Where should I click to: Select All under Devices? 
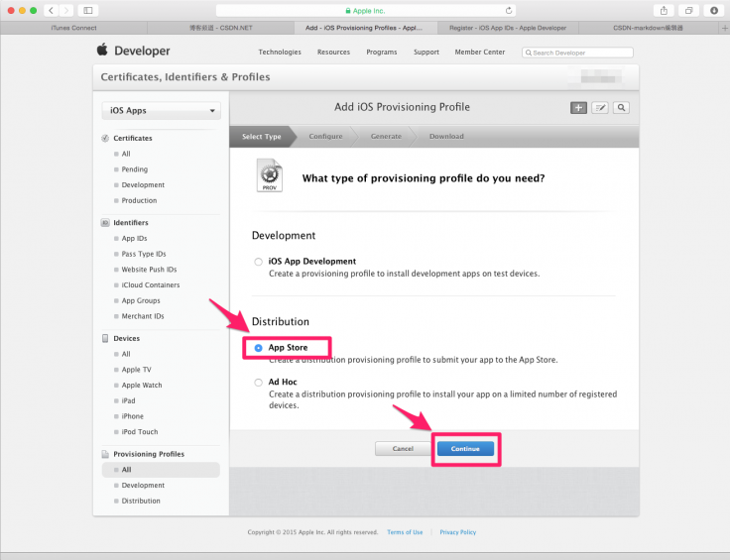click(x=126, y=354)
